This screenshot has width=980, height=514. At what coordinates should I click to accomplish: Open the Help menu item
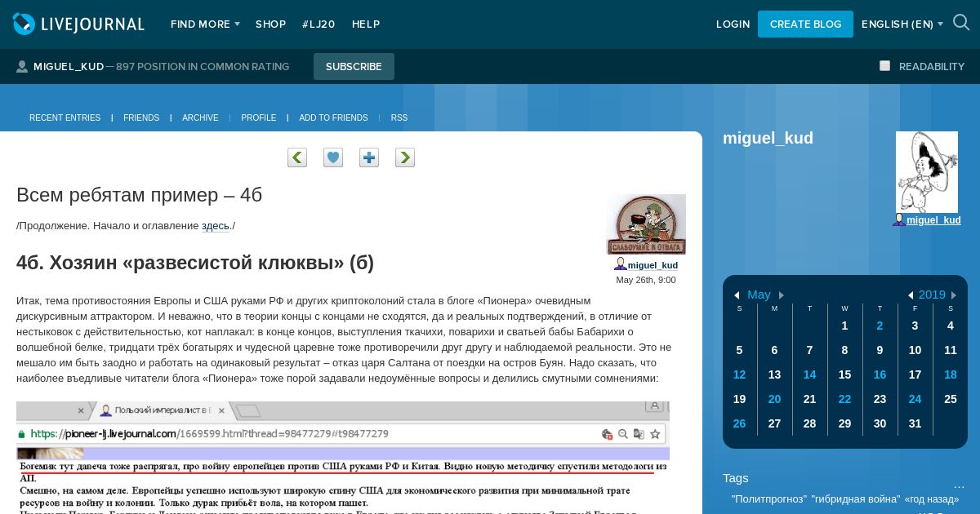366,24
